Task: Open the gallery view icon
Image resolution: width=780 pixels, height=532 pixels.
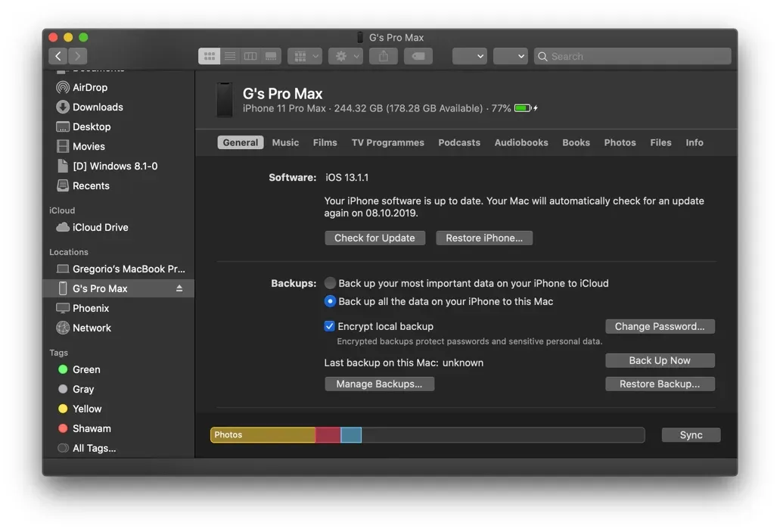Action: [x=272, y=55]
